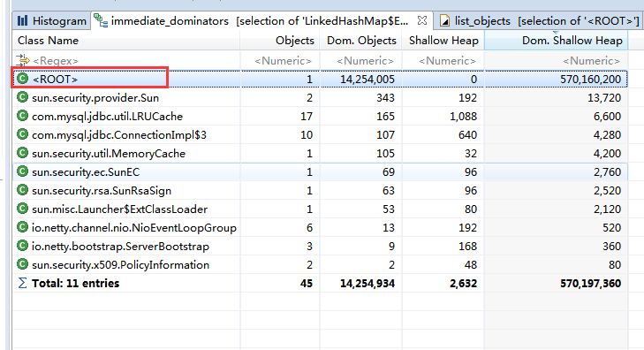Click the 570,197,360 total value
644x350 pixels.
(x=590, y=284)
